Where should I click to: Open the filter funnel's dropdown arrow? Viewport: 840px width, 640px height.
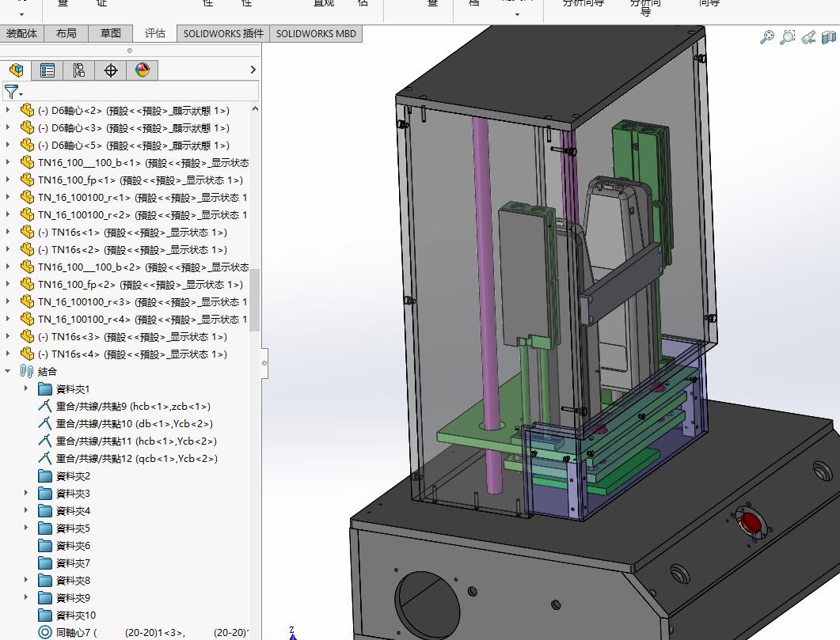pyautogui.click(x=21, y=95)
